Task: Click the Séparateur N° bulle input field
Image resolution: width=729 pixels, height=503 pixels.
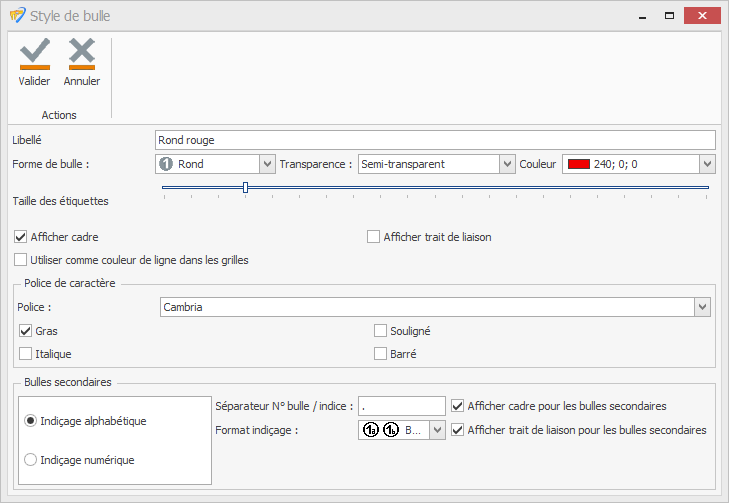Action: [x=401, y=406]
